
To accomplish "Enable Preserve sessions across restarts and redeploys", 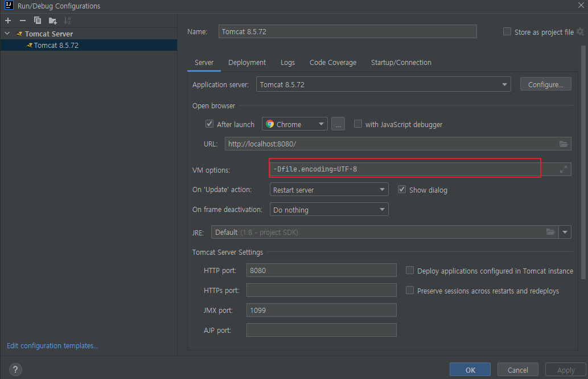I will pyautogui.click(x=410, y=290).
